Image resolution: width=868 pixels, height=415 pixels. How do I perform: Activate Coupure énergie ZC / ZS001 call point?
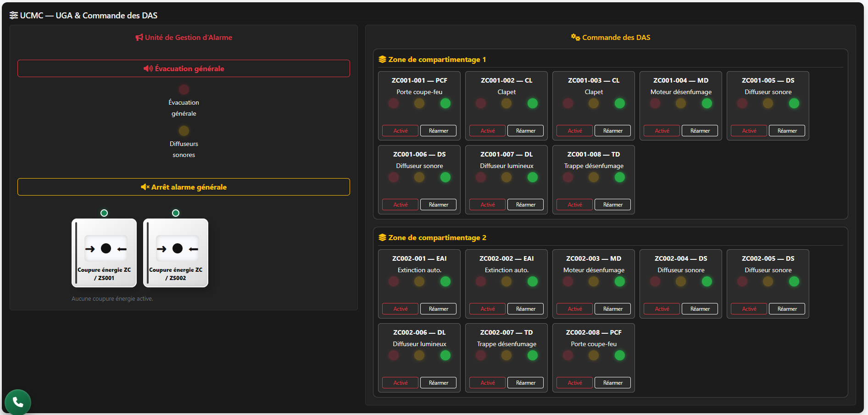(104, 253)
